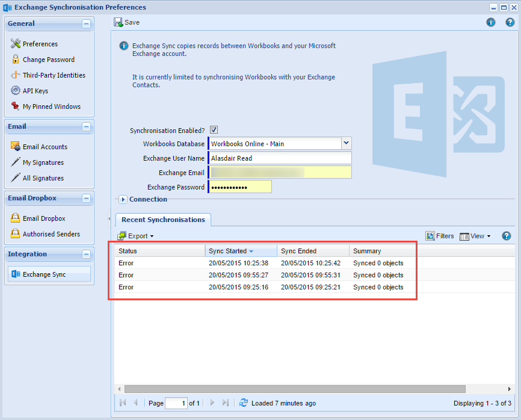Open the View dropdown menu
Viewport: 521px width, 420px height.
click(475, 236)
